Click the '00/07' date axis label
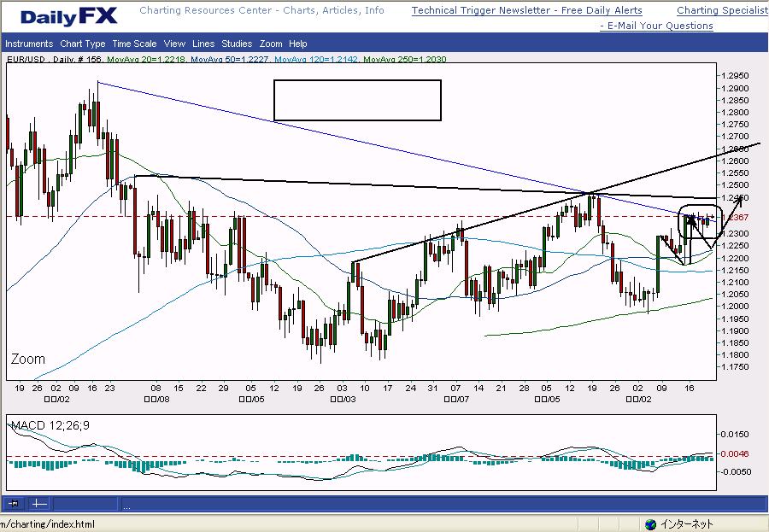Viewport: 769px width, 532px height. click(456, 399)
